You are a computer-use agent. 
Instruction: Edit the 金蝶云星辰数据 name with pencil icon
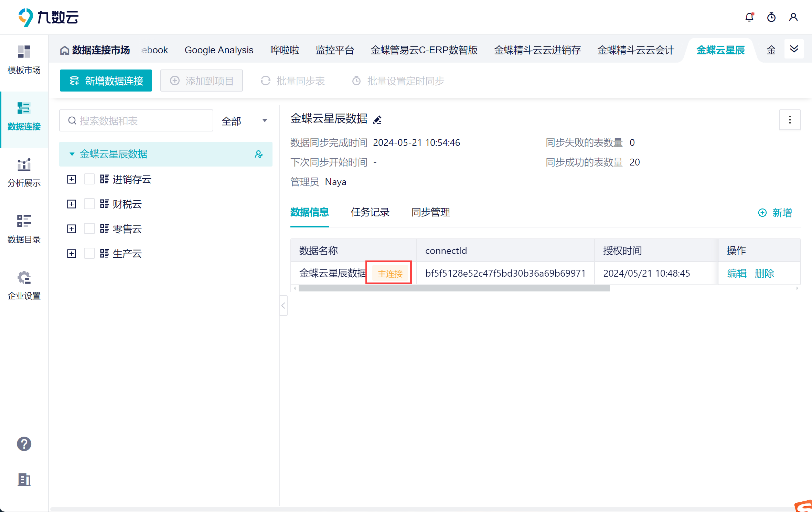coord(377,120)
